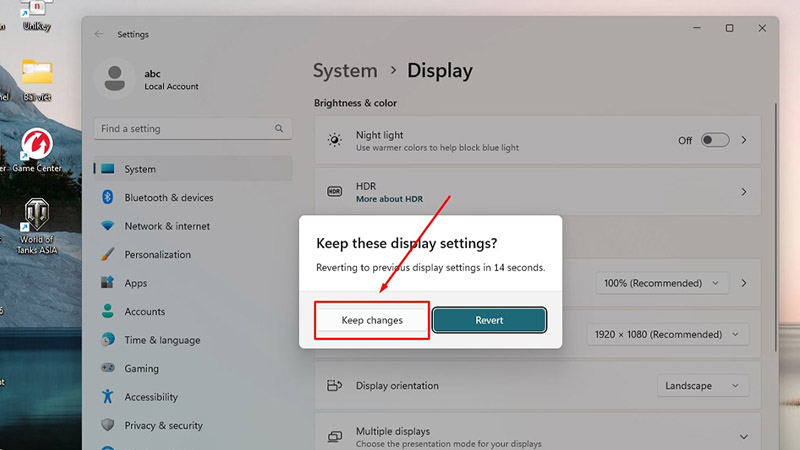The width and height of the screenshot is (800, 450).
Task: Click the Accessibility icon in sidebar
Action: [108, 397]
